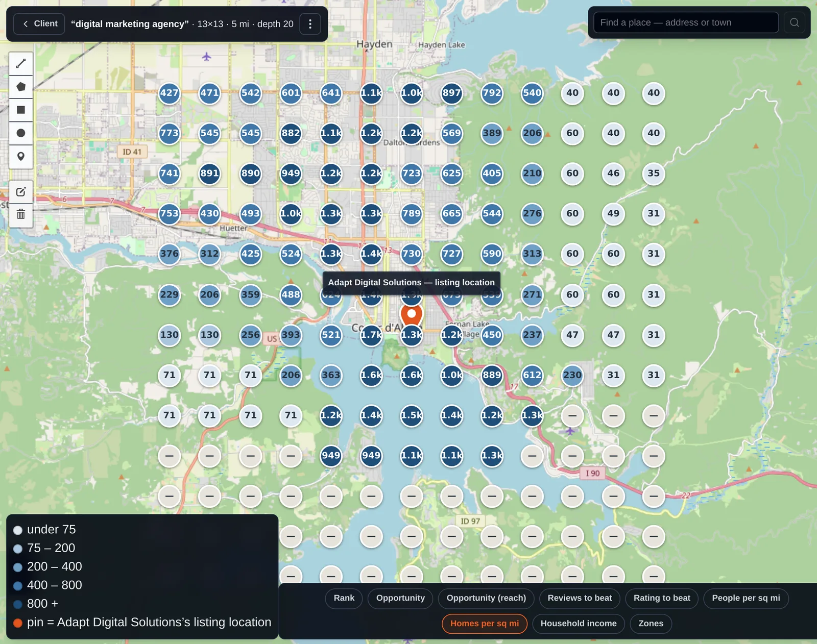Focus the Find a place search field
Image resolution: width=817 pixels, height=644 pixels.
pyautogui.click(x=686, y=22)
